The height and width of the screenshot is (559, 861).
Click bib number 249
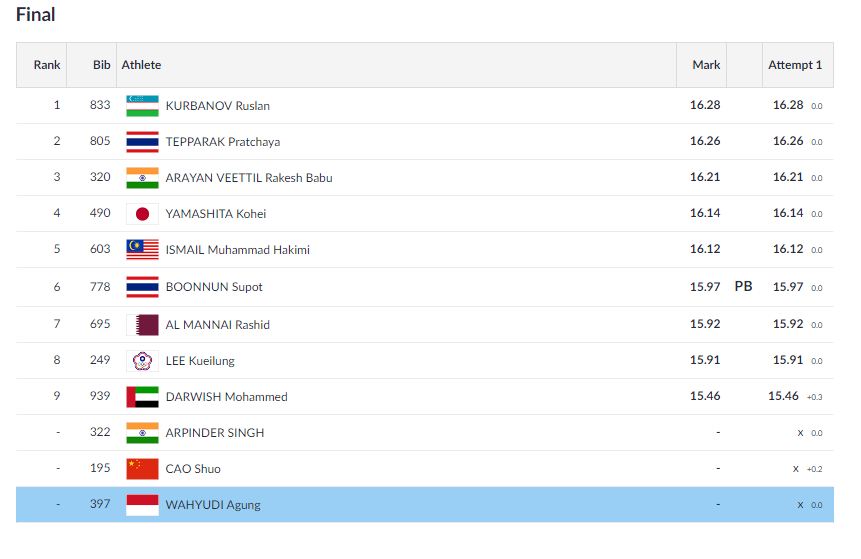point(100,360)
